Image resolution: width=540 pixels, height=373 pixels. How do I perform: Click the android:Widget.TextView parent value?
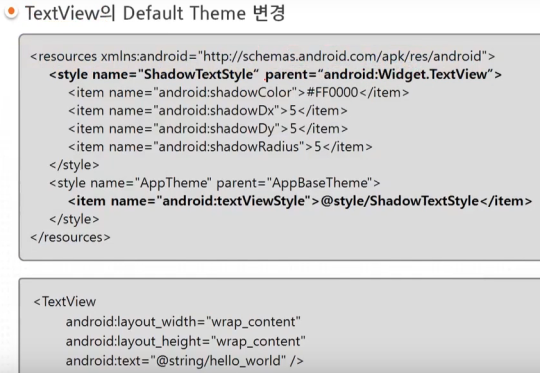[x=406, y=74]
